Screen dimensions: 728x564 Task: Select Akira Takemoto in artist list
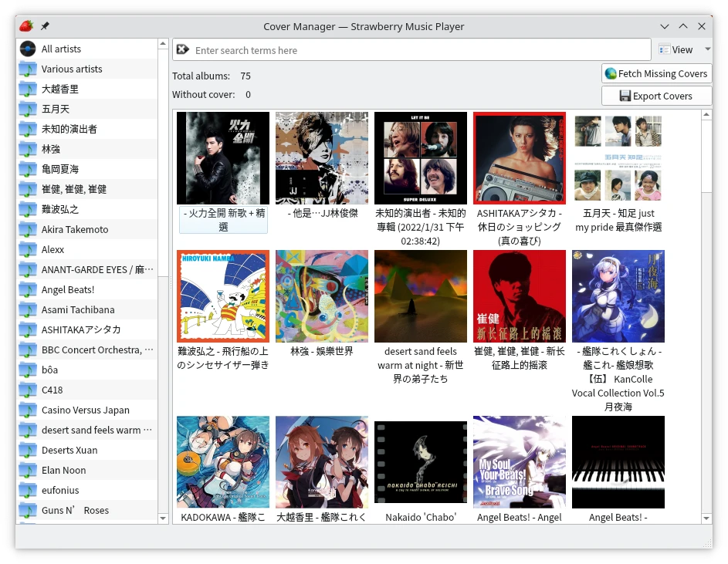click(75, 230)
